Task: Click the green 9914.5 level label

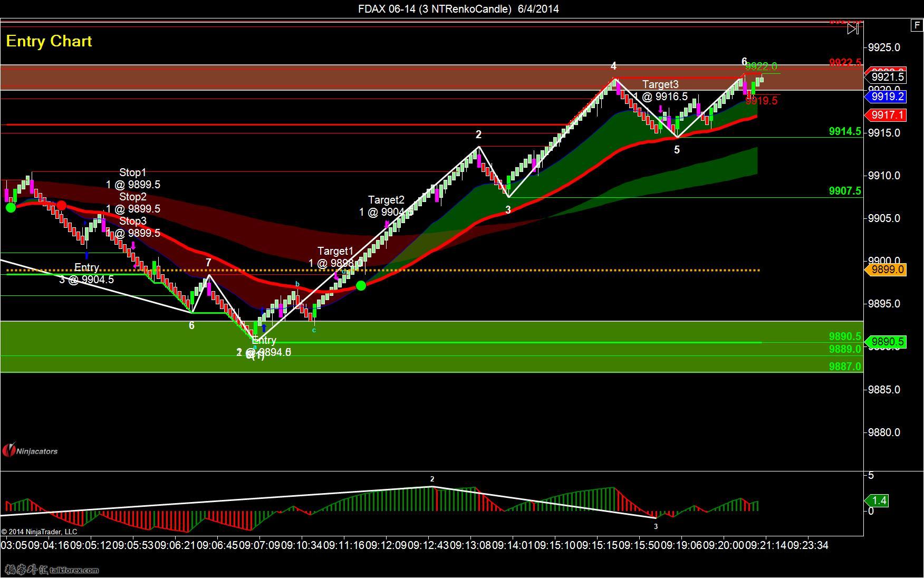Action: [x=845, y=131]
